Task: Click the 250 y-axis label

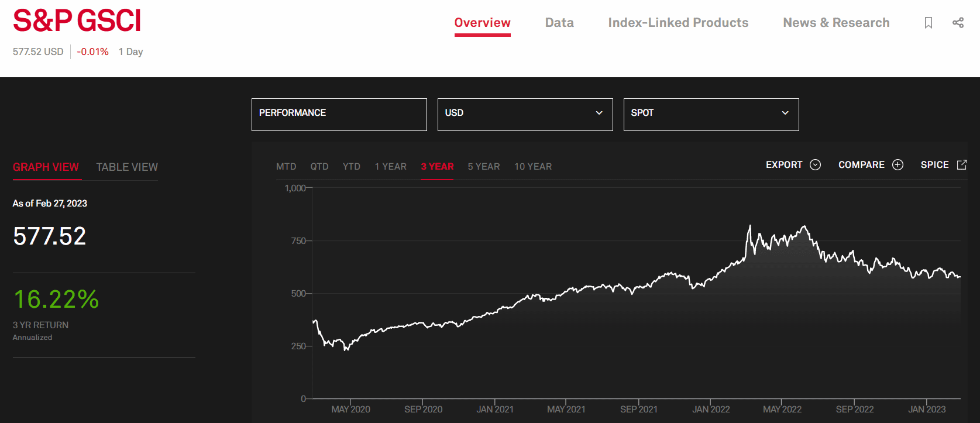Action: click(x=298, y=346)
